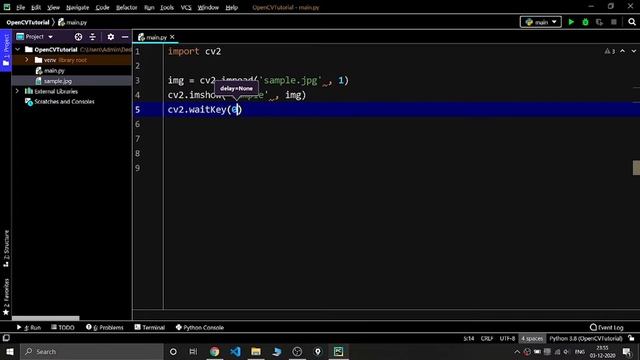This screenshot has width=640, height=360.
Task: Open the Run menu
Action: [149, 7]
